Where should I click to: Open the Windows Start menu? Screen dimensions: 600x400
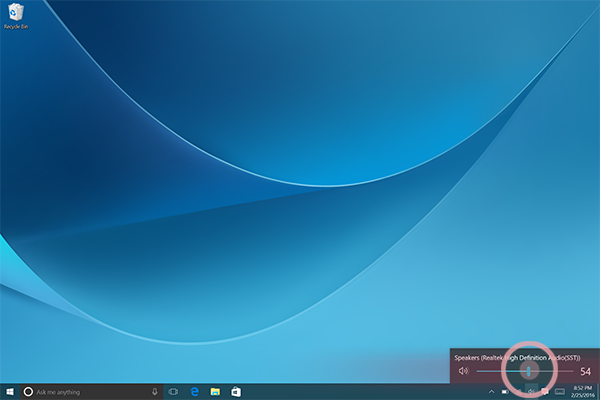tap(10, 392)
